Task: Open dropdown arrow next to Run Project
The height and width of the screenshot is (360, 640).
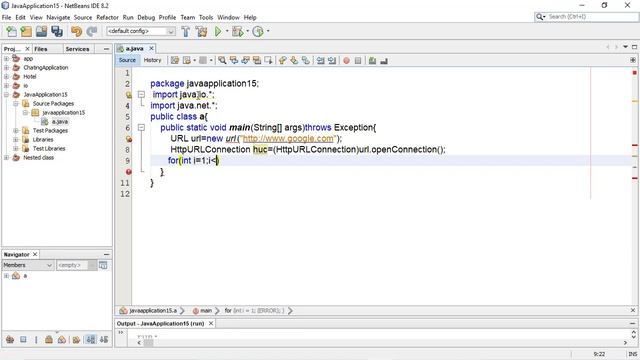Action: [227, 31]
